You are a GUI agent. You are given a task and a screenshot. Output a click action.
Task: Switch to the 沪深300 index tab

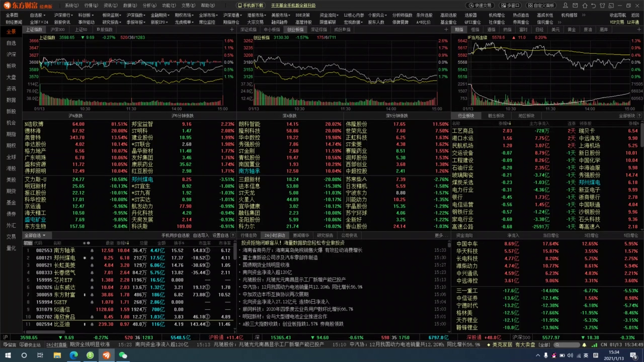click(x=57, y=30)
